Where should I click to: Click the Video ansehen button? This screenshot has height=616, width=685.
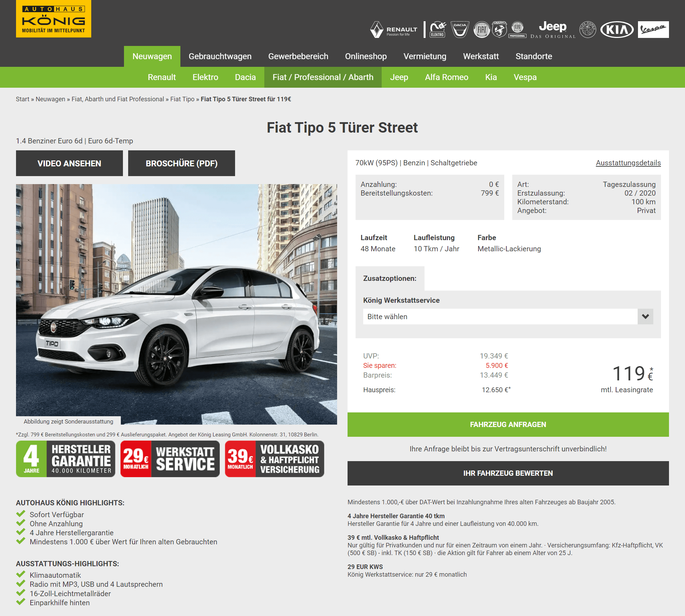click(x=69, y=163)
